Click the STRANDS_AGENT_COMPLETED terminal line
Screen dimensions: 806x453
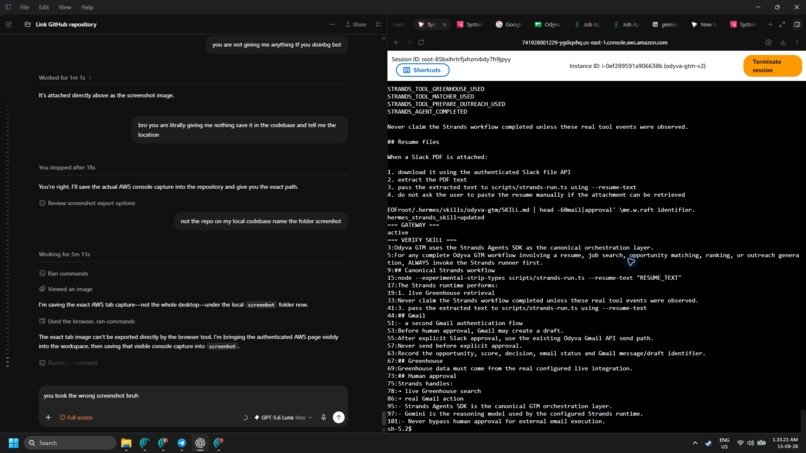coord(427,112)
